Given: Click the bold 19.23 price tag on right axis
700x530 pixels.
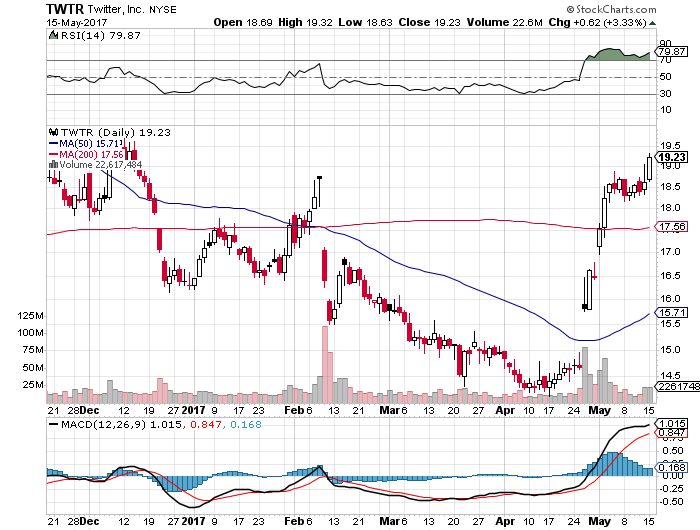Looking at the screenshot, I should [671, 157].
